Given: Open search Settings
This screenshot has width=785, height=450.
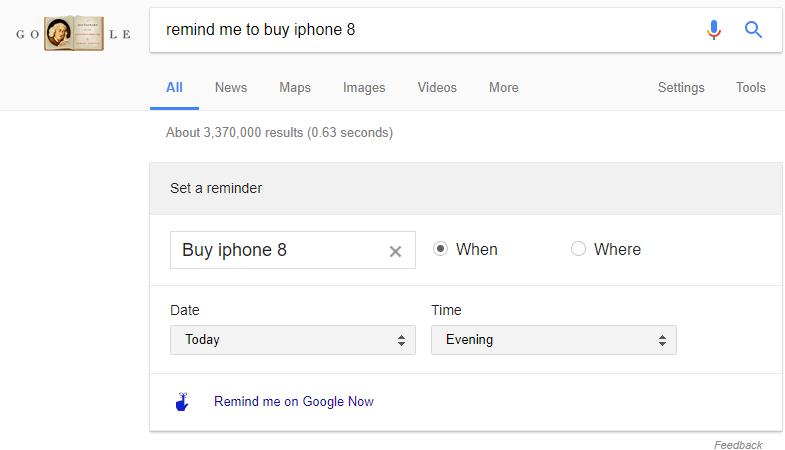Looking at the screenshot, I should (681, 88).
